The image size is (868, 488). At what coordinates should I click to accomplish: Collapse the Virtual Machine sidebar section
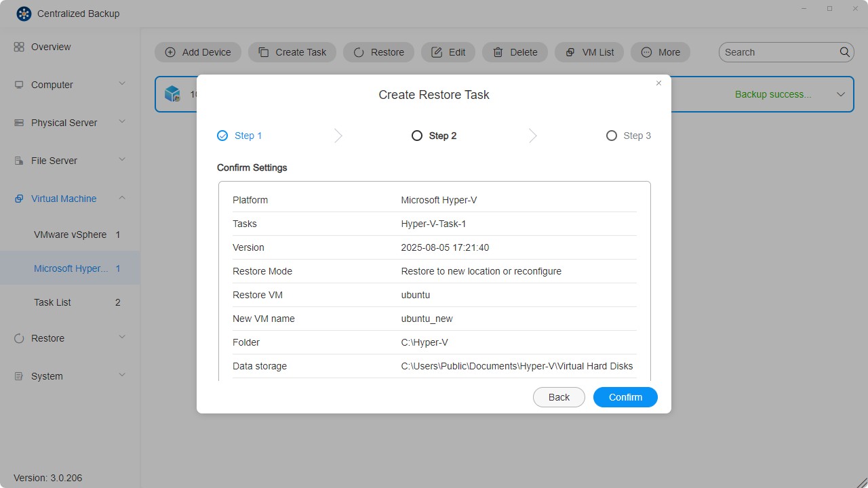coord(122,198)
